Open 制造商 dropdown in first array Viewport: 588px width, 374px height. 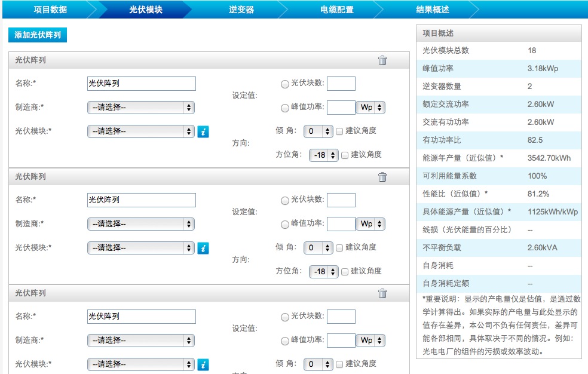[141, 108]
